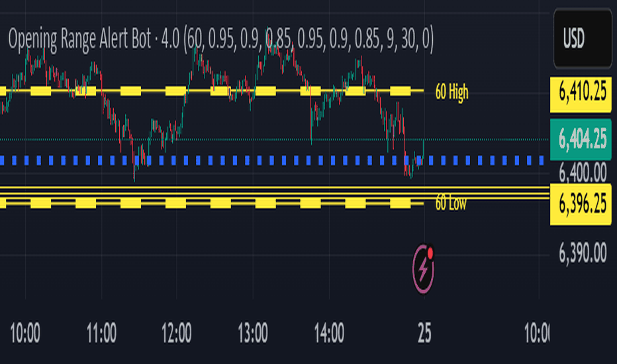Click the Opening Range Alert Bot indicator title
Image resolution: width=617 pixels, height=364 pixels.
click(220, 40)
